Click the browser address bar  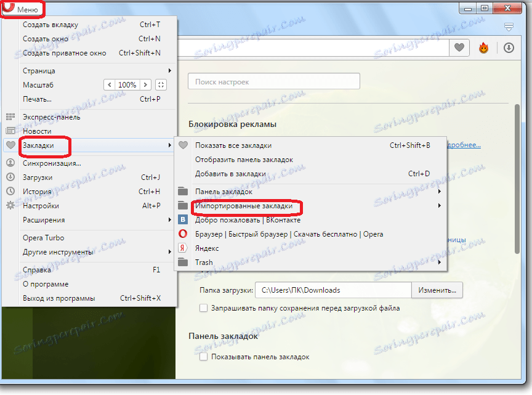point(313,47)
